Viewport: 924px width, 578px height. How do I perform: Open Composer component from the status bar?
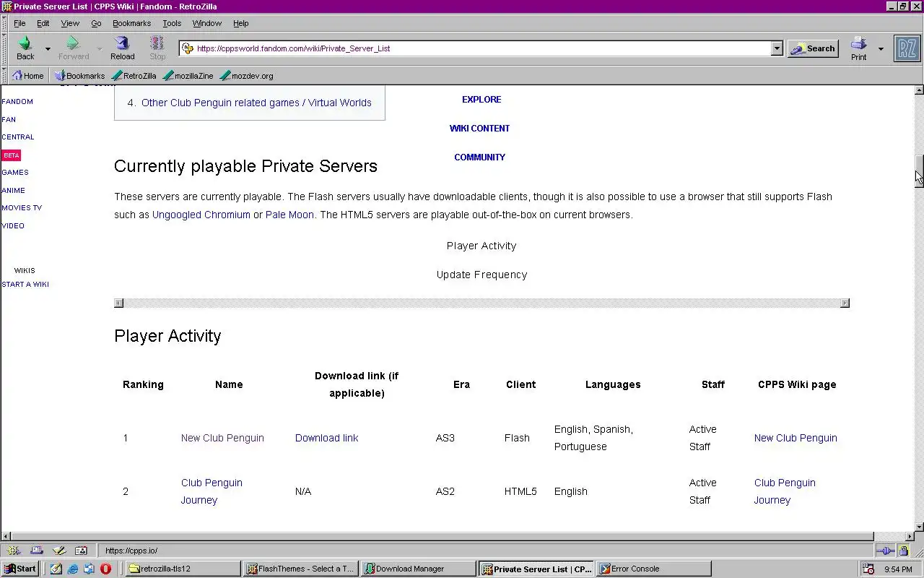[58, 551]
